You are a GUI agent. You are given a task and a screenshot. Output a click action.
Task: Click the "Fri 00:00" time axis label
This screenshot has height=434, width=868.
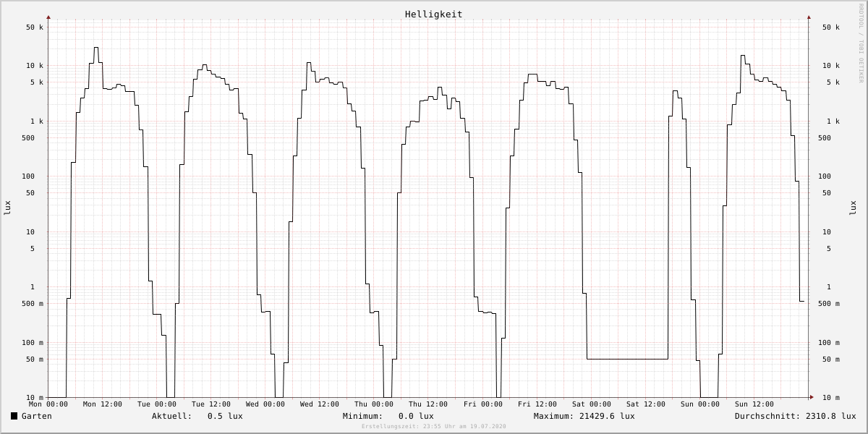483,404
